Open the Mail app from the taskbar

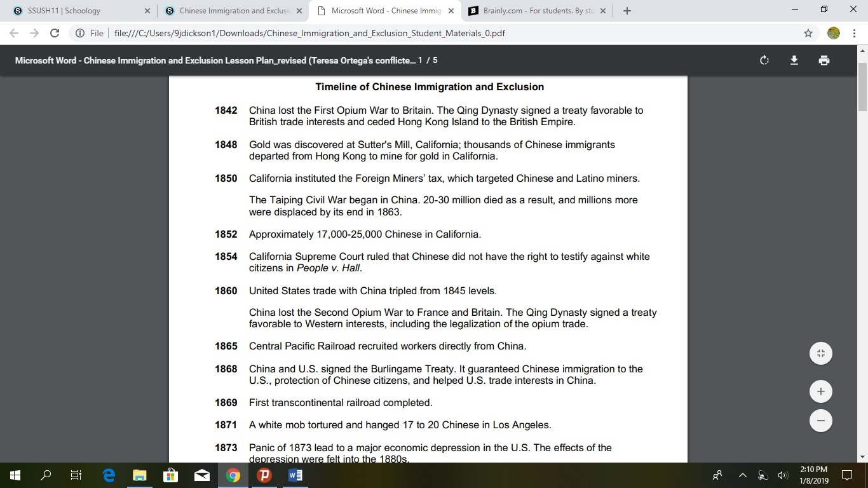coord(201,475)
